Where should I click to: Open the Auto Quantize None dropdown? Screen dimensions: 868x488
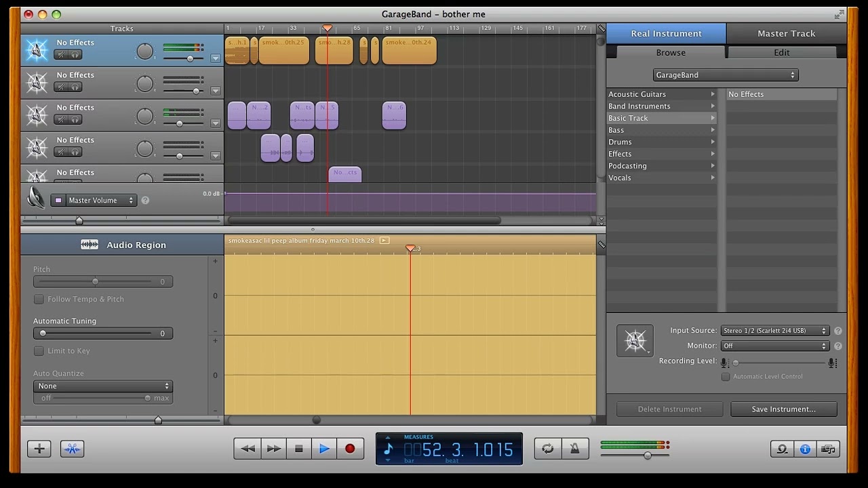(103, 386)
